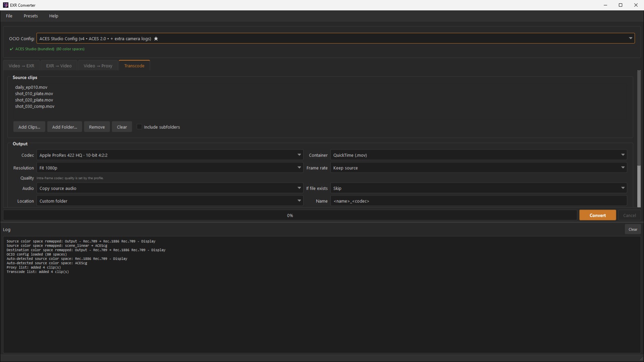Open the Presets menu
Image resolution: width=644 pixels, height=362 pixels.
tap(31, 16)
